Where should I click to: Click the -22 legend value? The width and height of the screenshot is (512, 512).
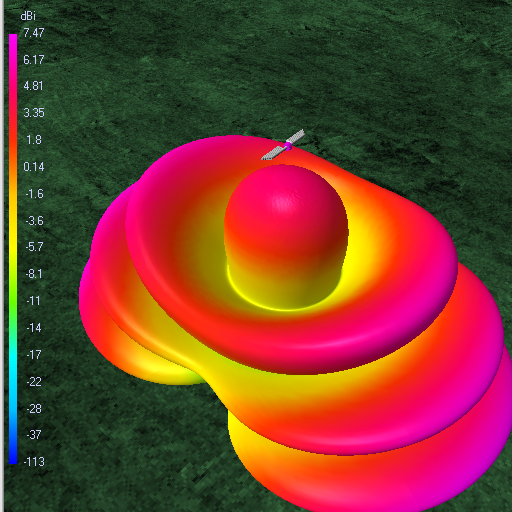click(x=34, y=381)
